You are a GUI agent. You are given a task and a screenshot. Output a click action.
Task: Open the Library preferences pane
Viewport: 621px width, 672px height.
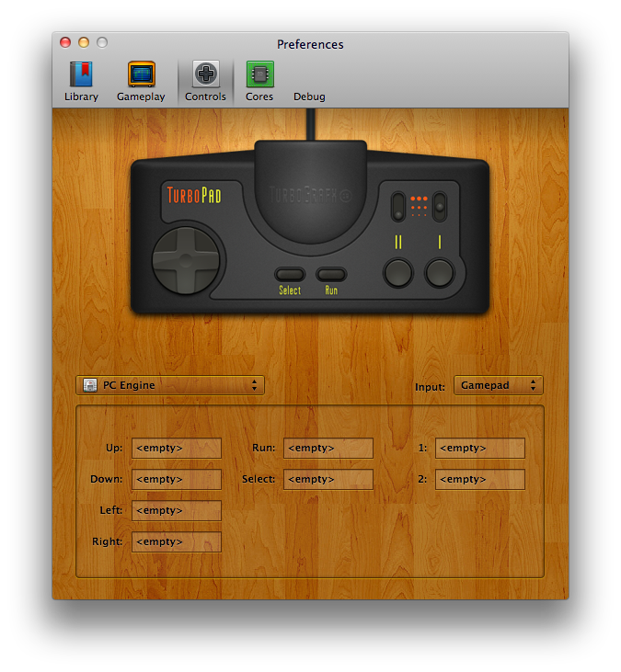point(81,82)
